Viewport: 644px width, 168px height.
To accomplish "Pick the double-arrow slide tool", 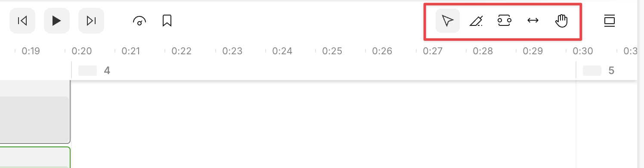I will point(533,21).
